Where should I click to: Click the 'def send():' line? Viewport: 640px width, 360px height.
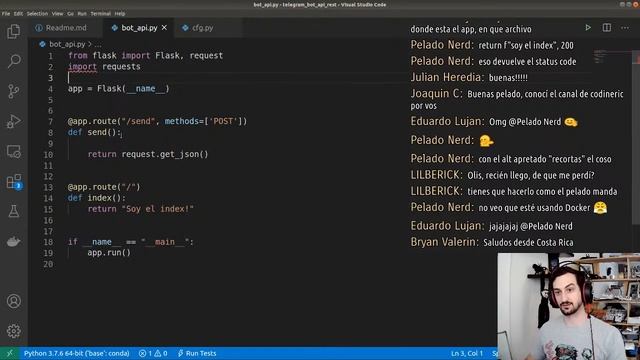(94, 132)
